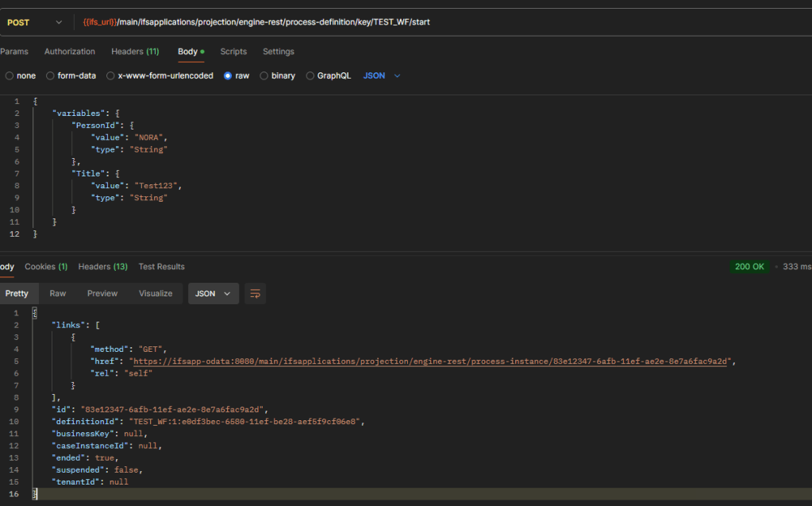Viewport: 812px width, 506px height.
Task: Open the Visualize response view
Action: tap(156, 294)
